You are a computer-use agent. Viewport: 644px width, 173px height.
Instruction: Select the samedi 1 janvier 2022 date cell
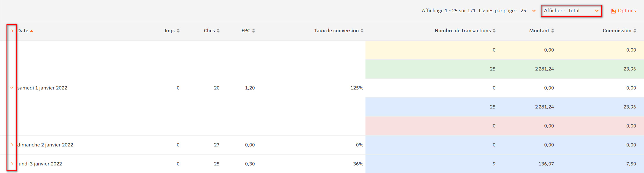click(42, 88)
